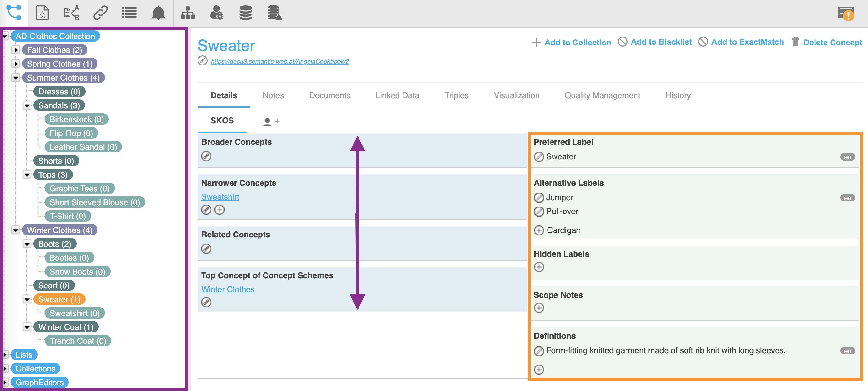This screenshot has height=391, width=868.
Task: Add custom scheme tab with person plus icon
Action: click(271, 122)
